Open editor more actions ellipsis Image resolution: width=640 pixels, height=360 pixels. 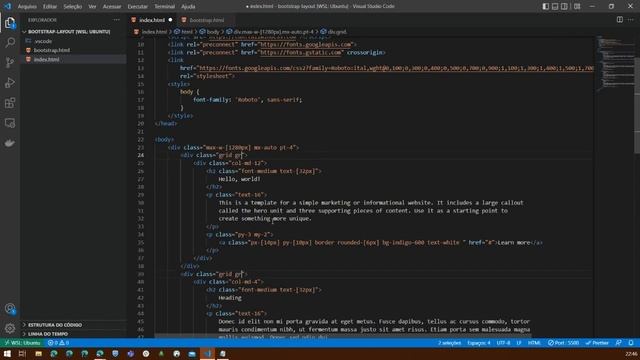pos(631,20)
